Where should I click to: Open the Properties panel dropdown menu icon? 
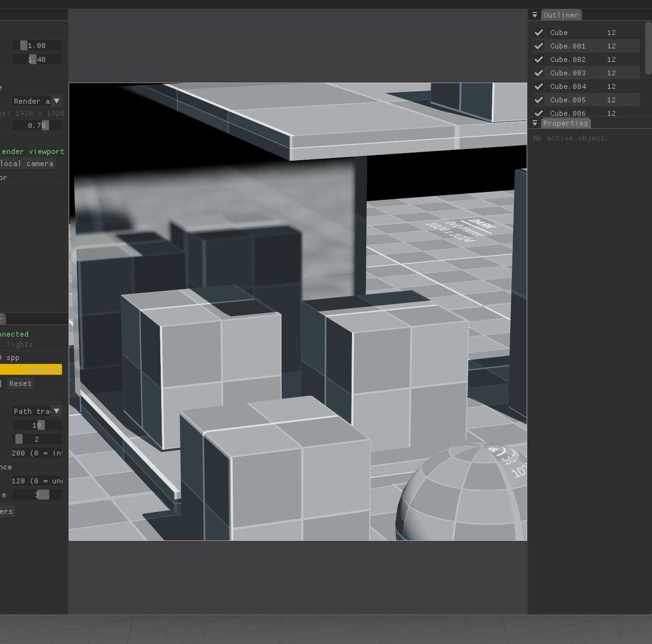pos(535,123)
